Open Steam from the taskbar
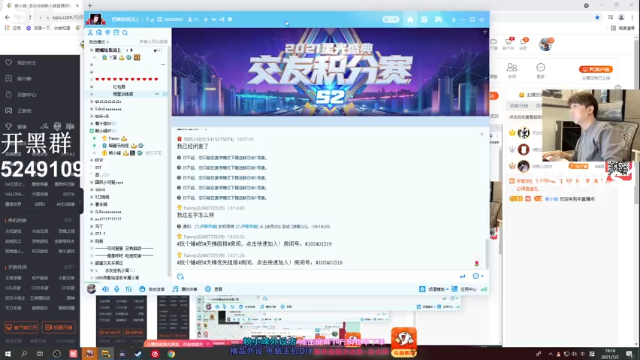Screen dimensions: 640x360 (x=138, y=353)
